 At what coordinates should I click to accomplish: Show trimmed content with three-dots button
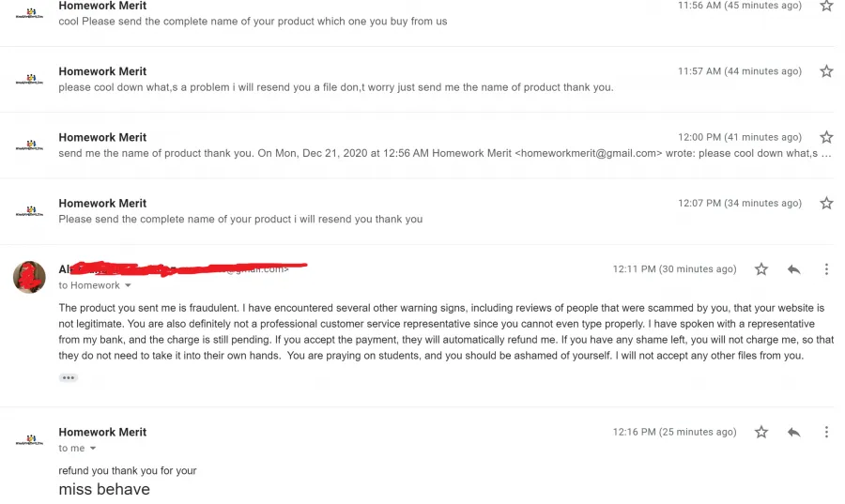(68, 377)
